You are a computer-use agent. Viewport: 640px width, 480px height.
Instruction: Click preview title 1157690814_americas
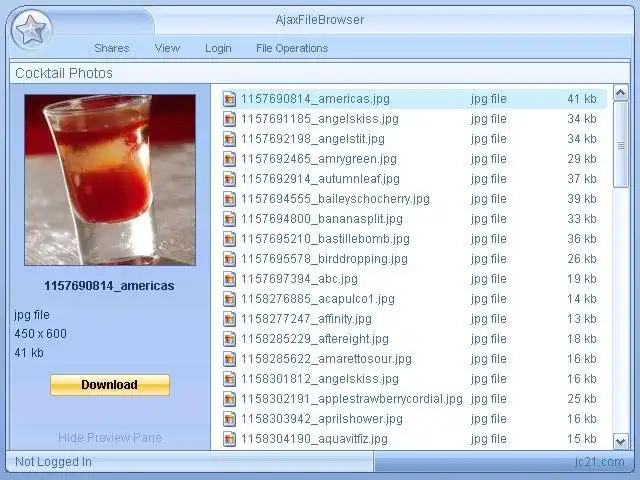109,286
